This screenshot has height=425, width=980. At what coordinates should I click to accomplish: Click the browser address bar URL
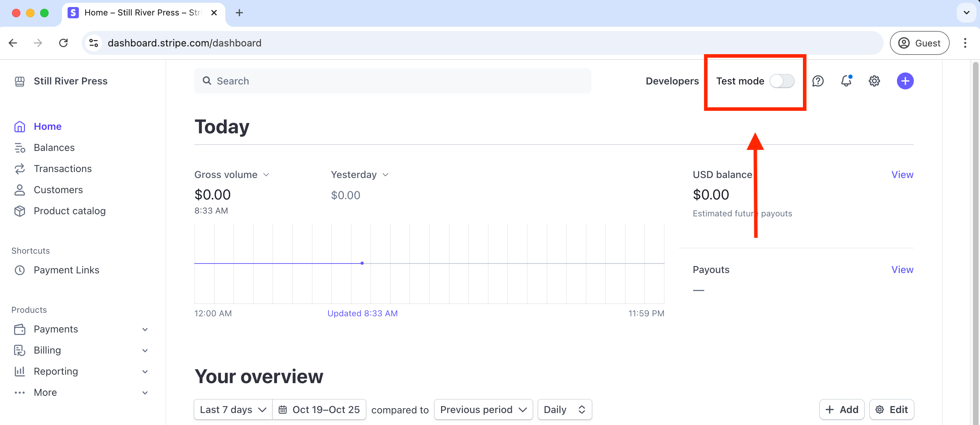(x=184, y=43)
